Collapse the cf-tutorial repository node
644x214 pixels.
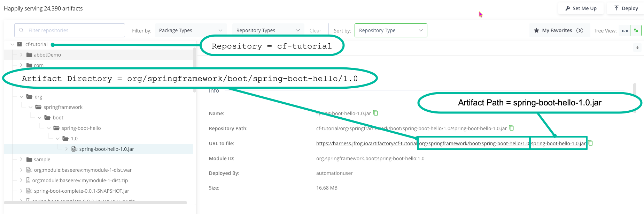[13, 44]
